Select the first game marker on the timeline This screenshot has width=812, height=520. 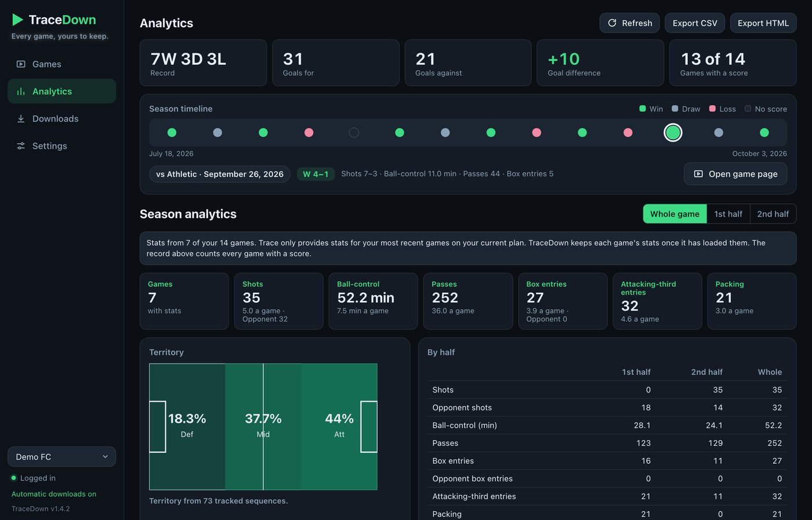(x=172, y=133)
